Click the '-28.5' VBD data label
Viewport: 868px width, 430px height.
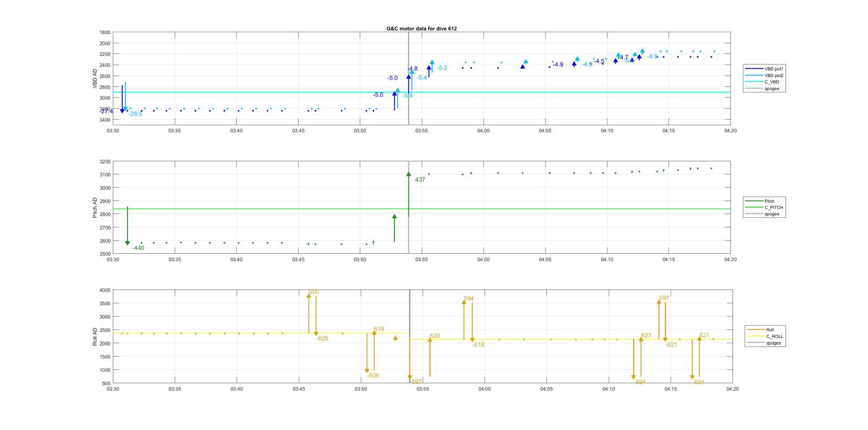[x=135, y=114]
